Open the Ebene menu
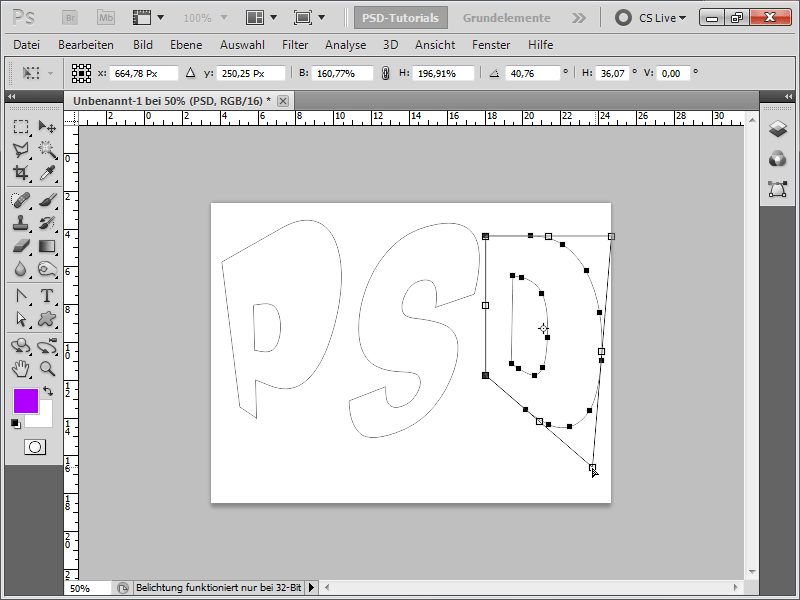Screen dimensions: 800x600 pos(186,45)
